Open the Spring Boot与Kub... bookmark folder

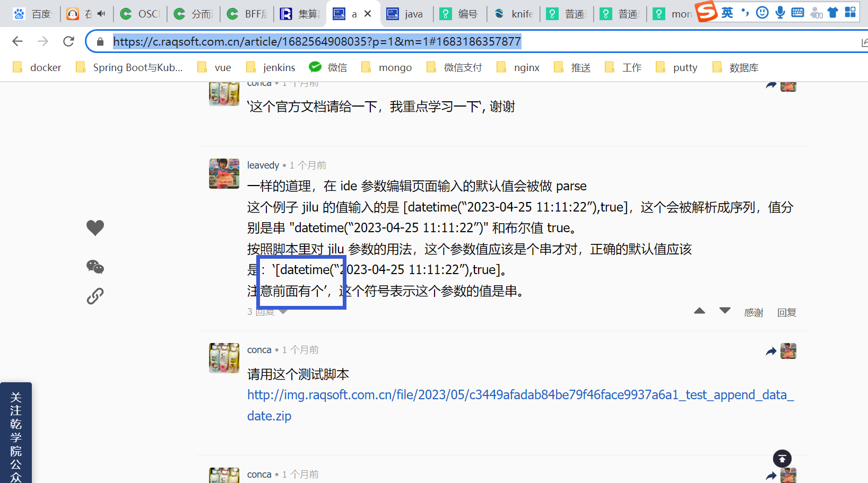[129, 67]
